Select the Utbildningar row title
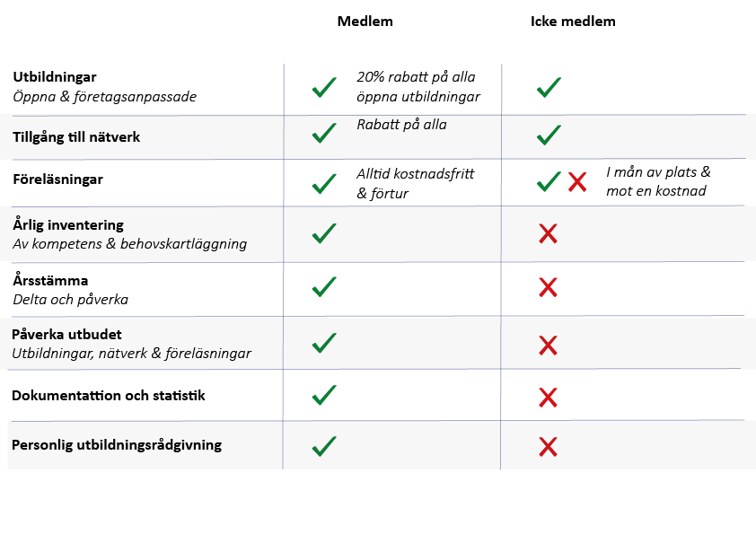The width and height of the screenshot is (756, 534). point(55,77)
